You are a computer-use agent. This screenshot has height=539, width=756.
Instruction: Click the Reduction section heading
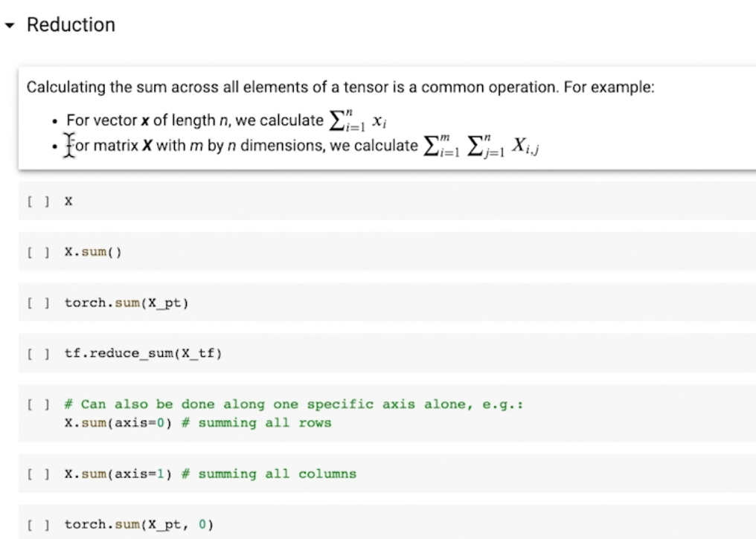click(x=71, y=25)
